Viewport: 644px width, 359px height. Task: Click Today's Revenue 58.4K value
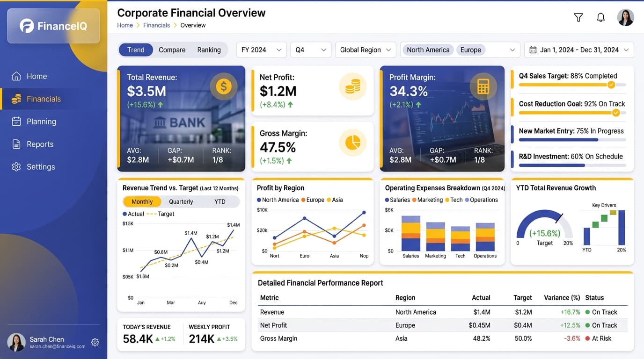pyautogui.click(x=138, y=339)
